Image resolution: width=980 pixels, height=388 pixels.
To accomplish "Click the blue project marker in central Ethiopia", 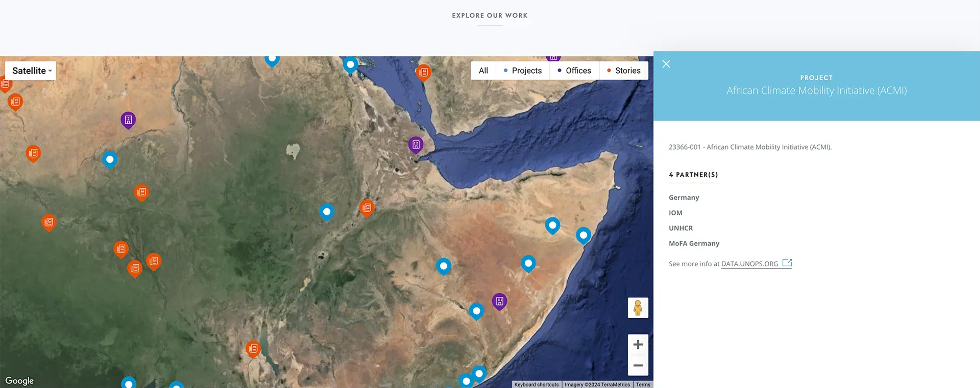I will (326, 211).
